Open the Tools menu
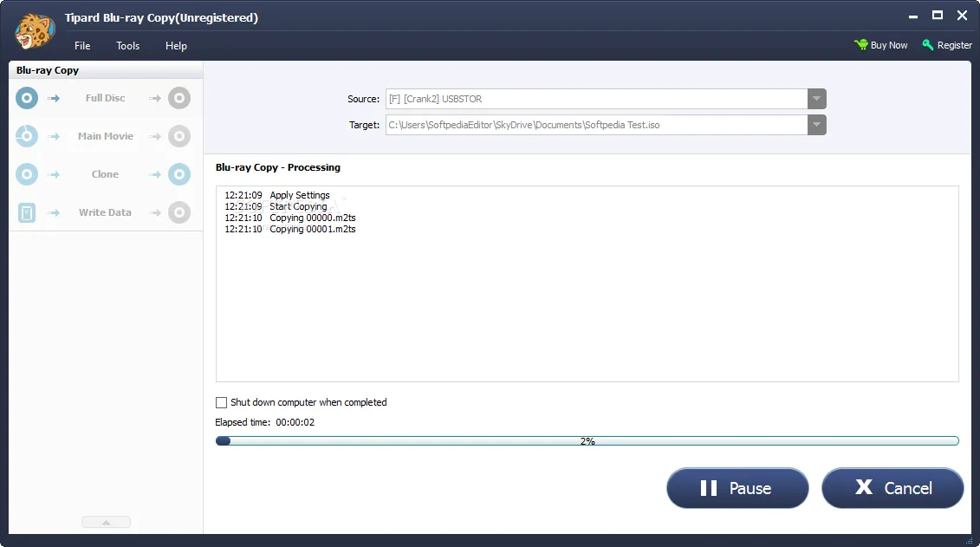The image size is (980, 547). (127, 46)
